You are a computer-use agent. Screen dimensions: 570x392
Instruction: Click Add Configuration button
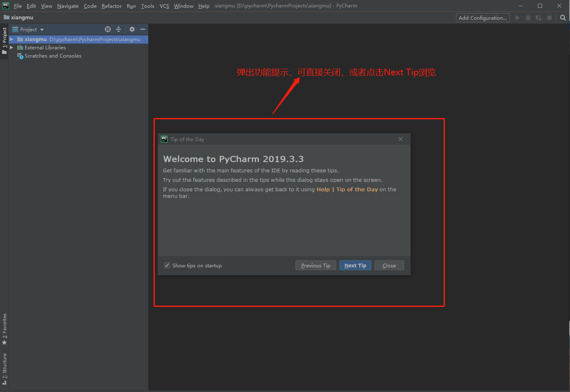(x=483, y=18)
